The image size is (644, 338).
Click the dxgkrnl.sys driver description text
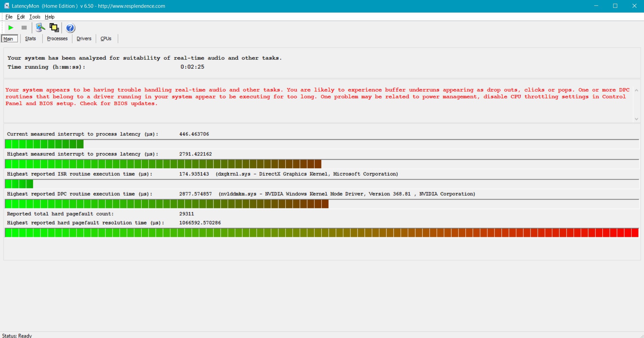(x=307, y=174)
